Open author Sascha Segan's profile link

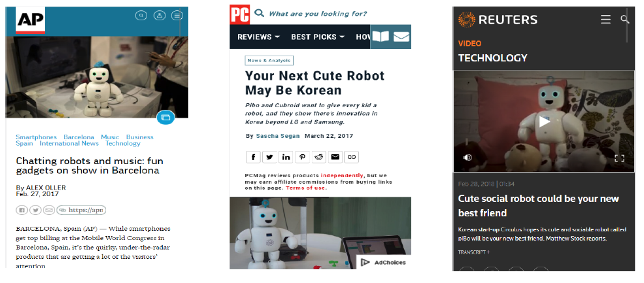click(x=278, y=136)
